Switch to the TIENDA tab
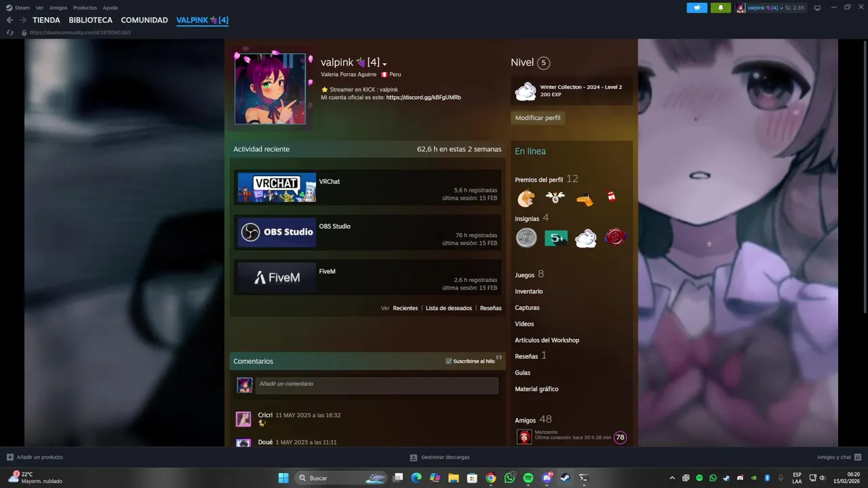This screenshot has height=488, width=868. tap(46, 20)
